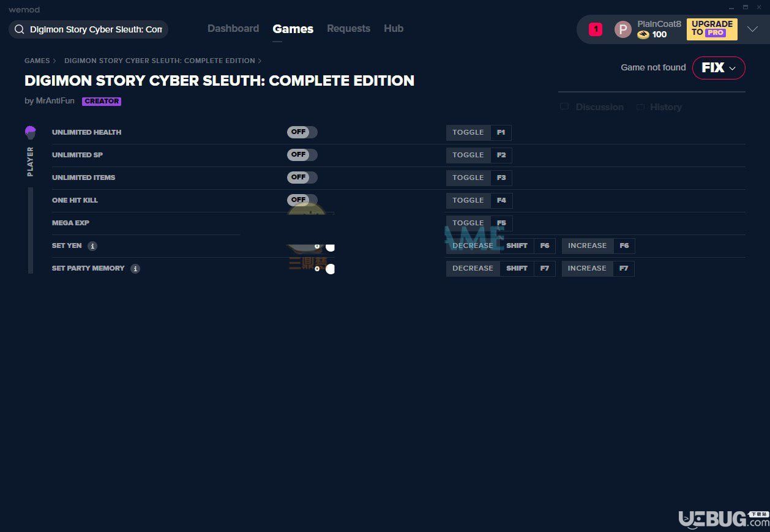Viewport: 770px width, 532px height.
Task: Open the account menu chevron
Action: pyautogui.click(x=753, y=29)
